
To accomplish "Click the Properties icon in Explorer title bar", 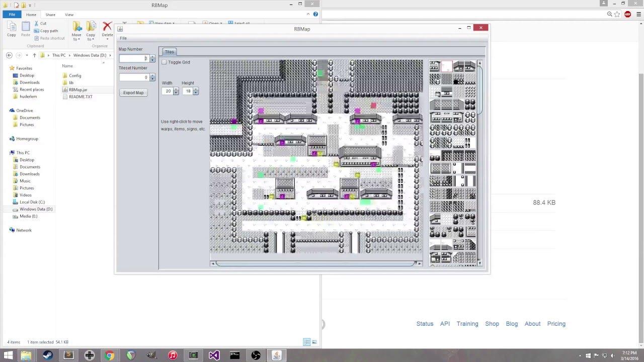I will pos(17,5).
